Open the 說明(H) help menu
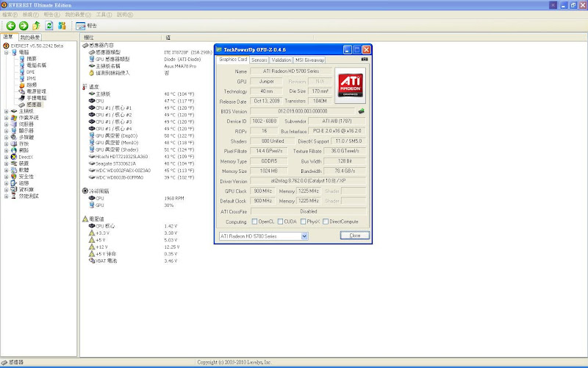588x368 pixels. (125, 15)
